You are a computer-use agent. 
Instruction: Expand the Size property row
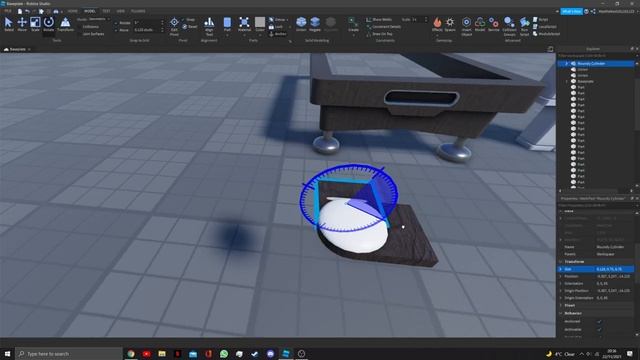pos(561,269)
